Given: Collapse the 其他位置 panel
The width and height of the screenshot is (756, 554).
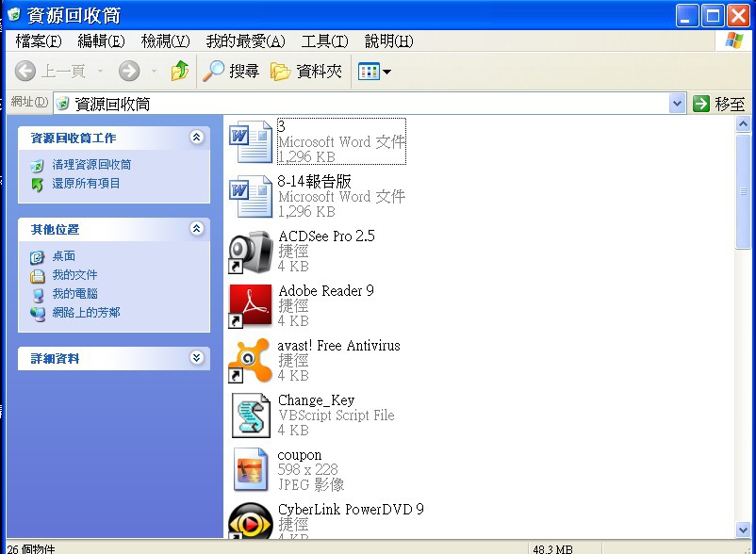Looking at the screenshot, I should pyautogui.click(x=196, y=228).
